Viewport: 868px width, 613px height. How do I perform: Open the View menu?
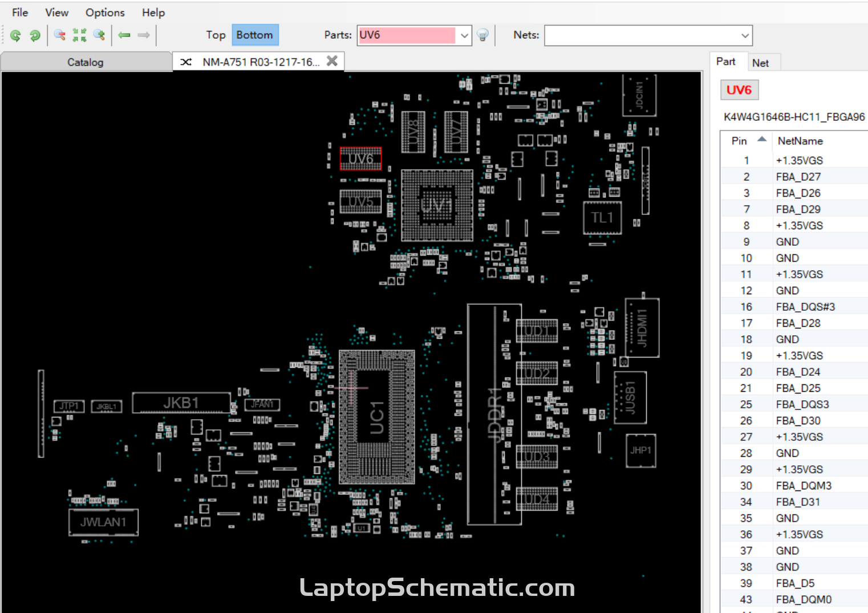pyautogui.click(x=56, y=12)
